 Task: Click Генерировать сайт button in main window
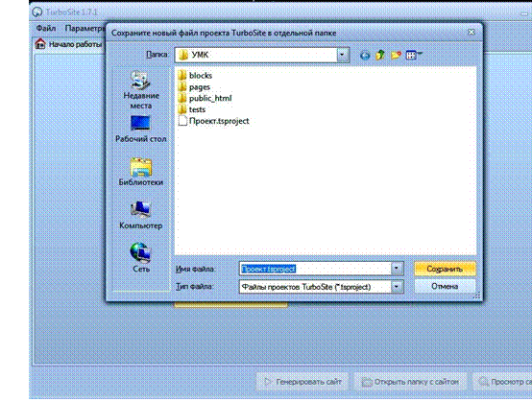pos(302,382)
